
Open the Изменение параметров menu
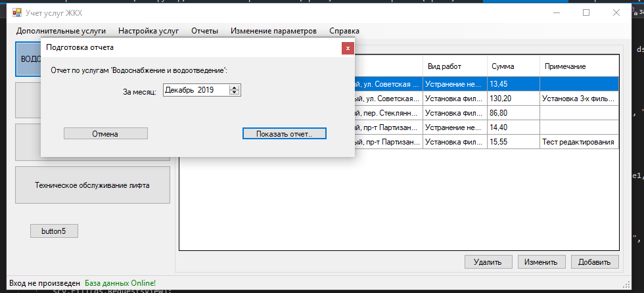coord(273,31)
